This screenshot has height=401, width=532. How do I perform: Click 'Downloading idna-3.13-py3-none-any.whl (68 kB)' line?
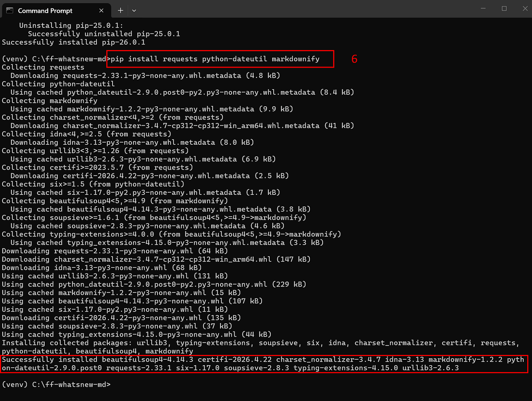[102, 268]
